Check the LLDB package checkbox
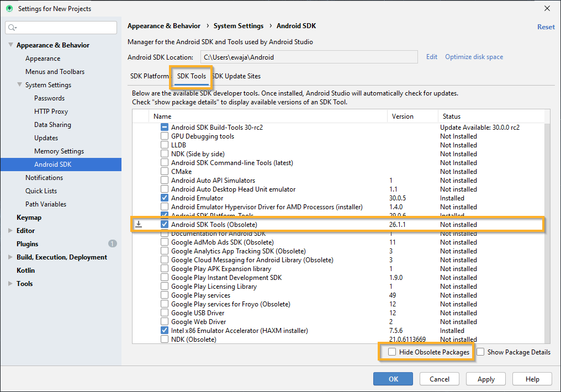 (x=164, y=145)
